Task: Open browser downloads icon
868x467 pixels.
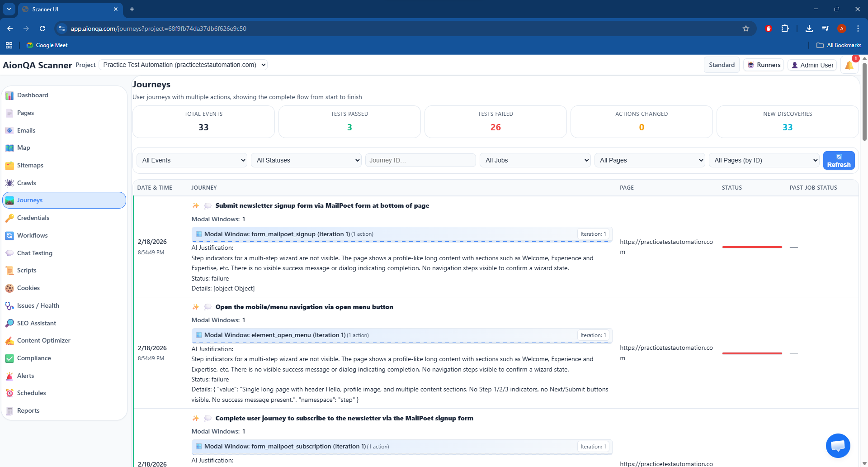Action: (x=809, y=29)
